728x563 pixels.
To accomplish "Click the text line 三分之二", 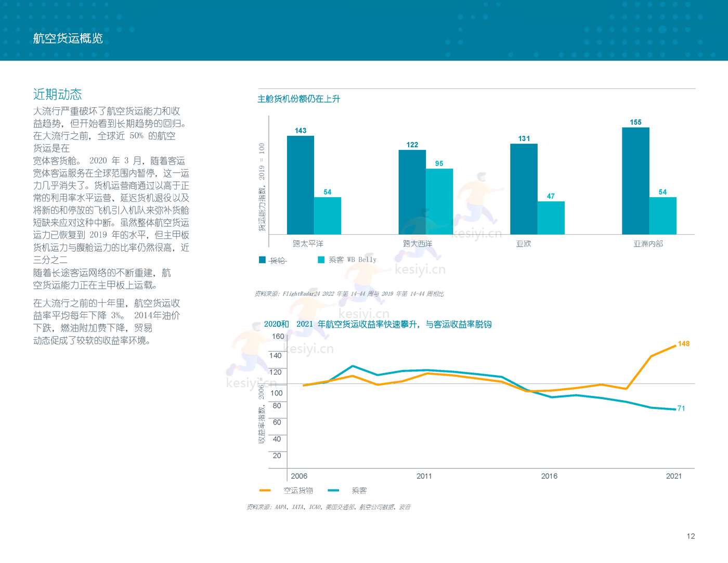I will [50, 260].
